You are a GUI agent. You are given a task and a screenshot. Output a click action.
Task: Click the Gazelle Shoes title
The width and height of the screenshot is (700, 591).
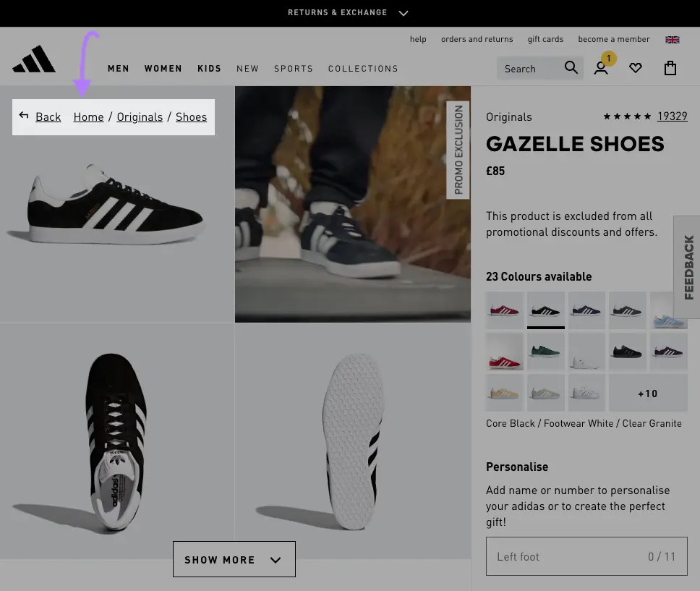575,144
